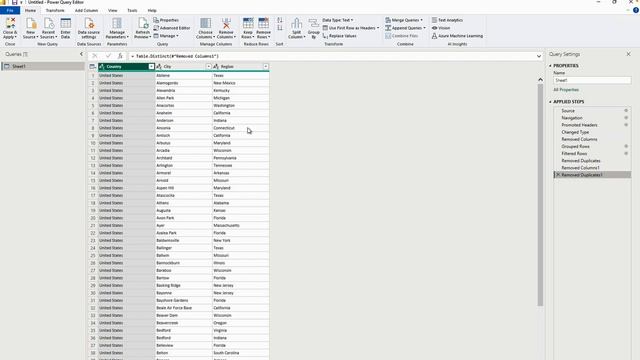This screenshot has width=640, height=360.
Task: Change the data type icon on Country column
Action: tap(102, 67)
